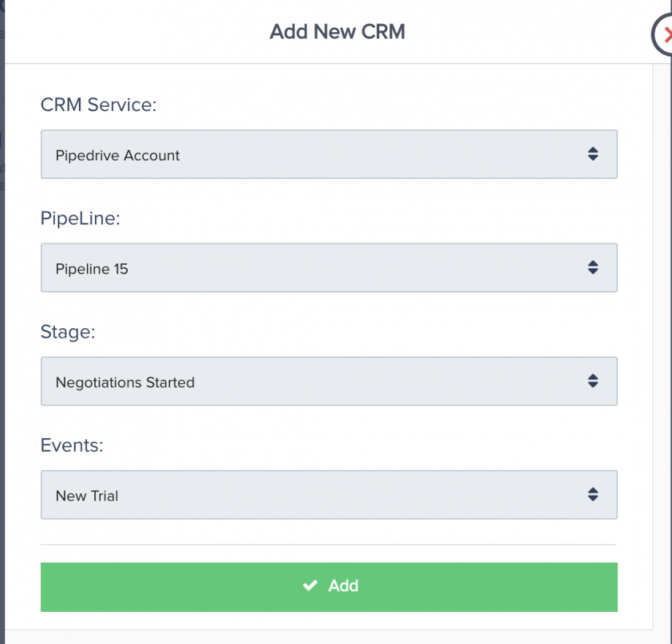672x644 pixels.
Task: Close the Add New CRM dialog
Action: click(665, 34)
